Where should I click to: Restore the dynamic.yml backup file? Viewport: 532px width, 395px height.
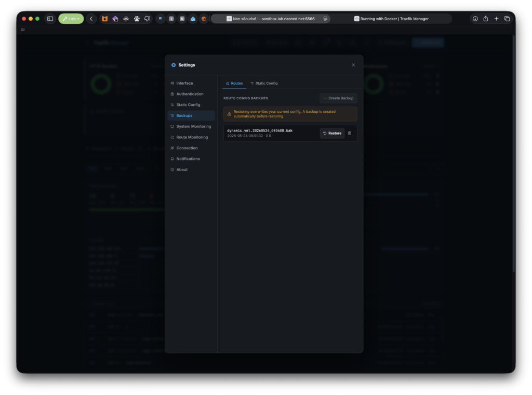pos(332,134)
